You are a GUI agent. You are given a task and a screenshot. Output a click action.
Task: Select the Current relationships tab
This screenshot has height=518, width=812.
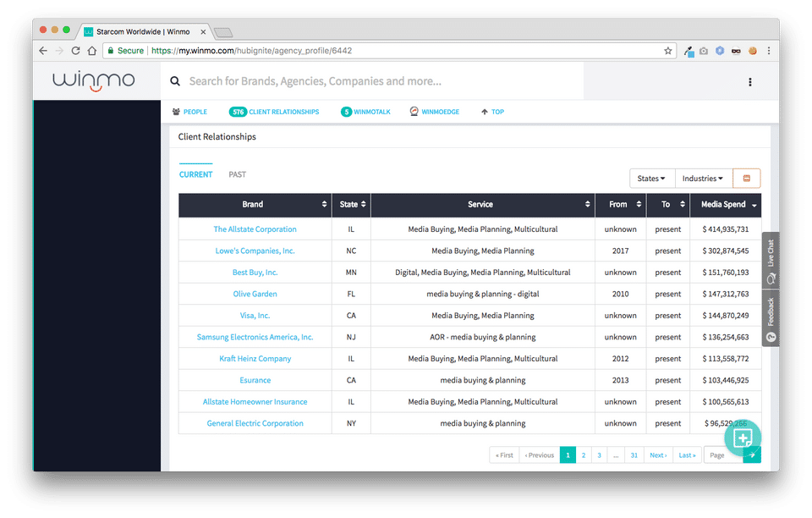[x=195, y=174]
